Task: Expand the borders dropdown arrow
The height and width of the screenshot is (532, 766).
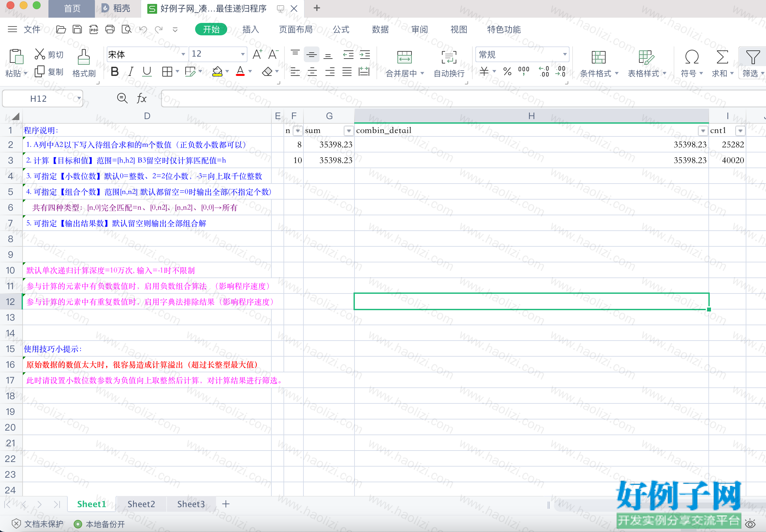Action: (177, 71)
